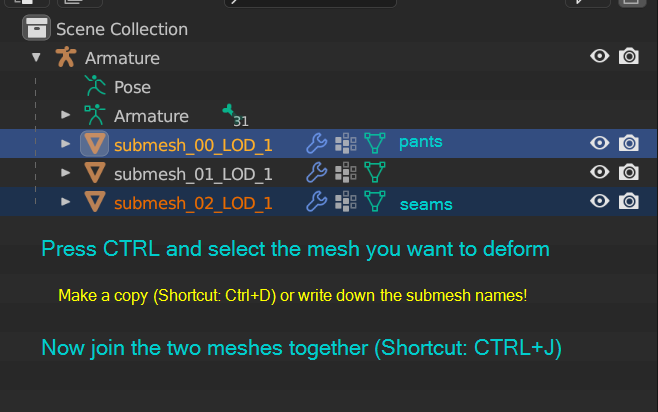
Task: Click the pants mesh data label
Action: tap(420, 142)
